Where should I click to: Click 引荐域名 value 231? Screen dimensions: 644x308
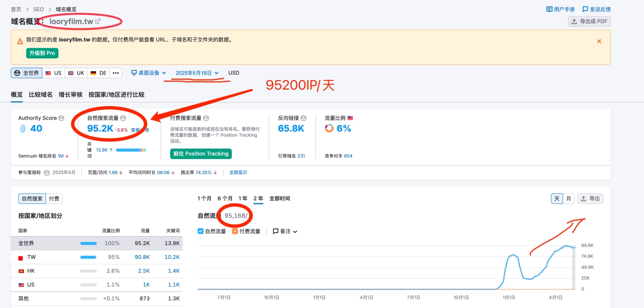point(301,156)
